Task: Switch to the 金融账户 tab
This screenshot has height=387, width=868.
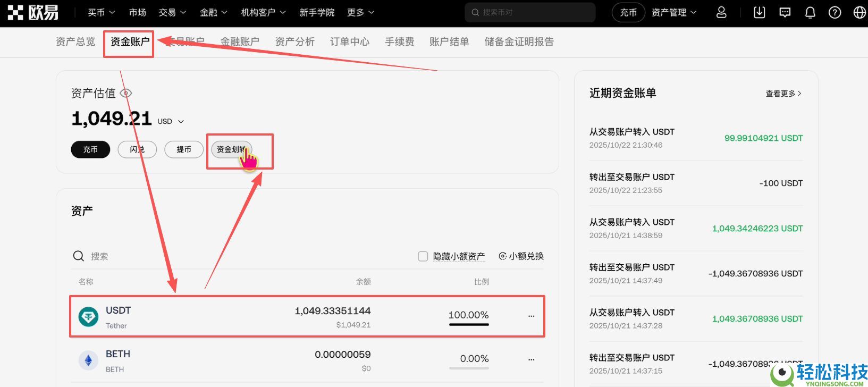Action: coord(240,41)
